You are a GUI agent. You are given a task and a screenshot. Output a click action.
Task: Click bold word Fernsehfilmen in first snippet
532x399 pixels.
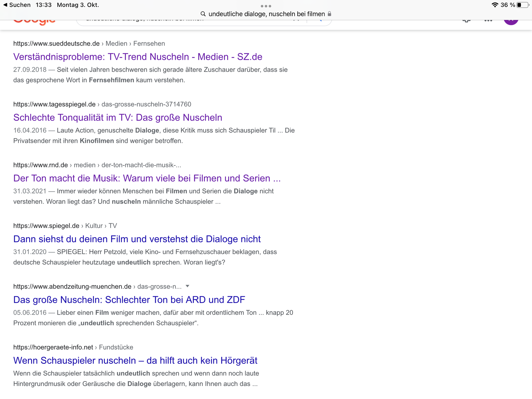pos(111,80)
